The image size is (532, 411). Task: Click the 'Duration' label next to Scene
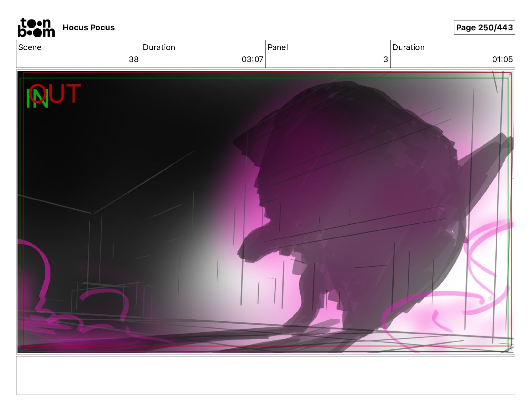coord(159,47)
